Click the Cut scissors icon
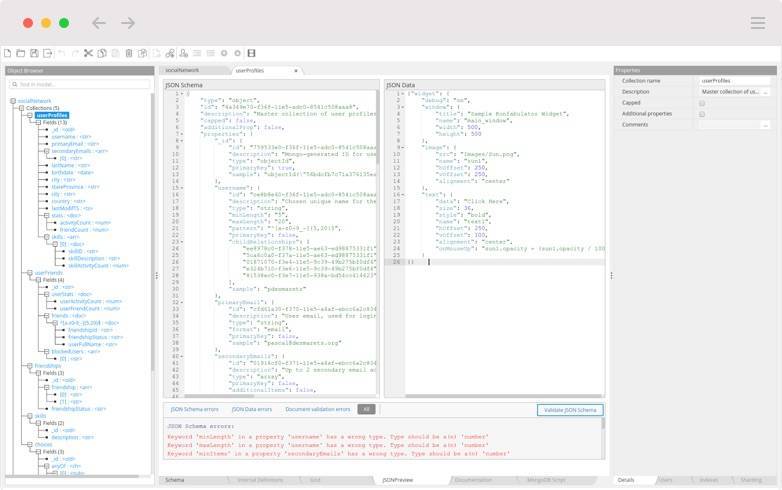 point(88,53)
